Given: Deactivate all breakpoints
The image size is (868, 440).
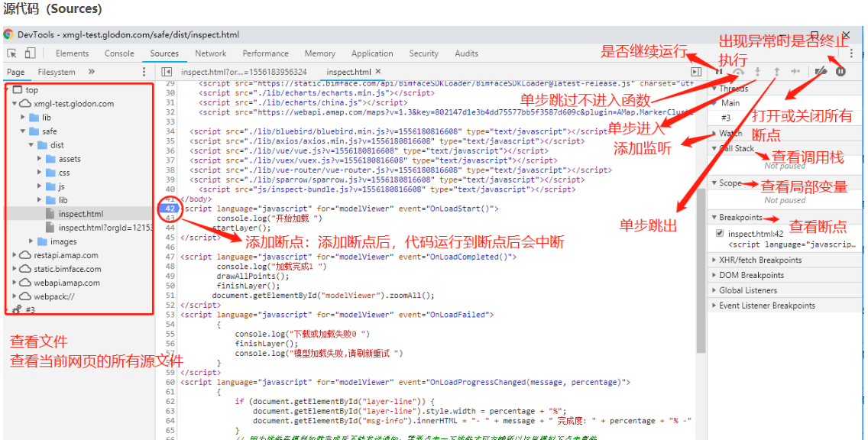Looking at the screenshot, I should click(821, 71).
